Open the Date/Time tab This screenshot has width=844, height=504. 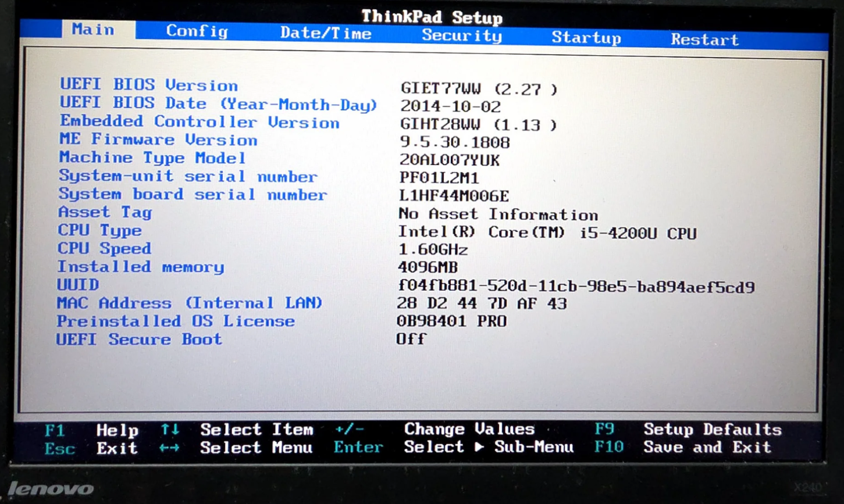pos(326,33)
